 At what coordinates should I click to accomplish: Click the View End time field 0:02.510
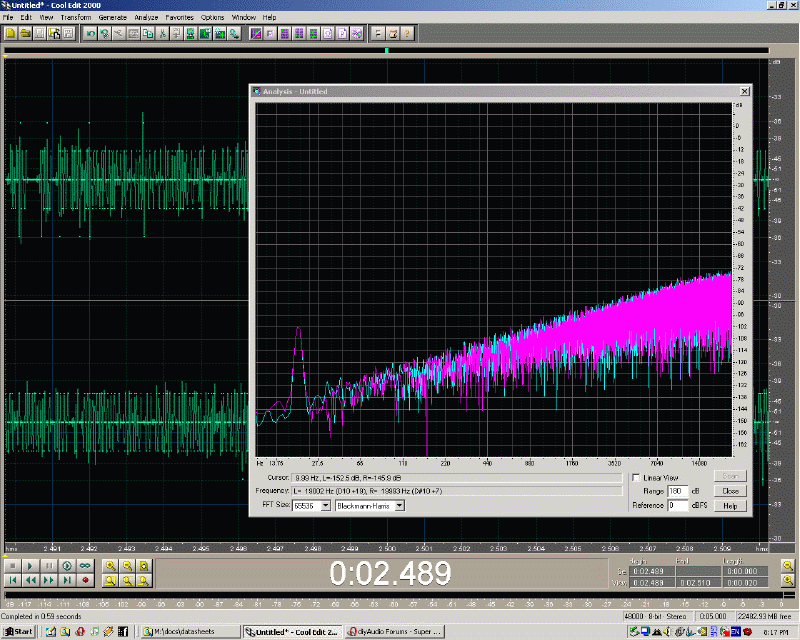click(x=698, y=583)
